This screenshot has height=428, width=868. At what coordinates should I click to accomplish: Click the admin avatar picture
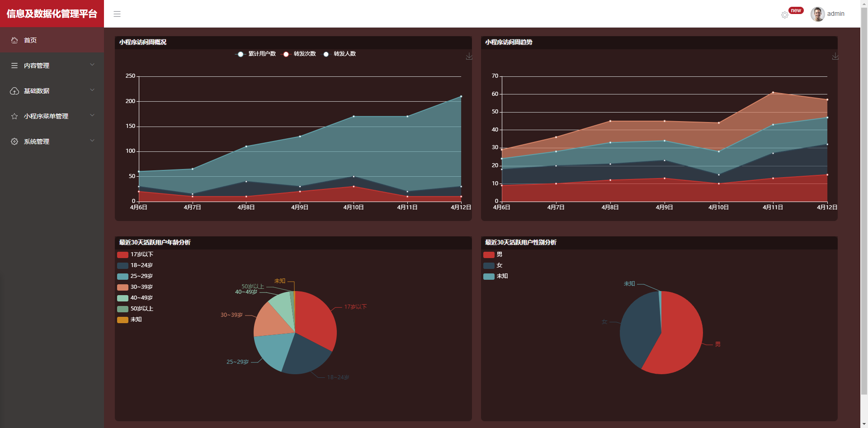pyautogui.click(x=817, y=14)
